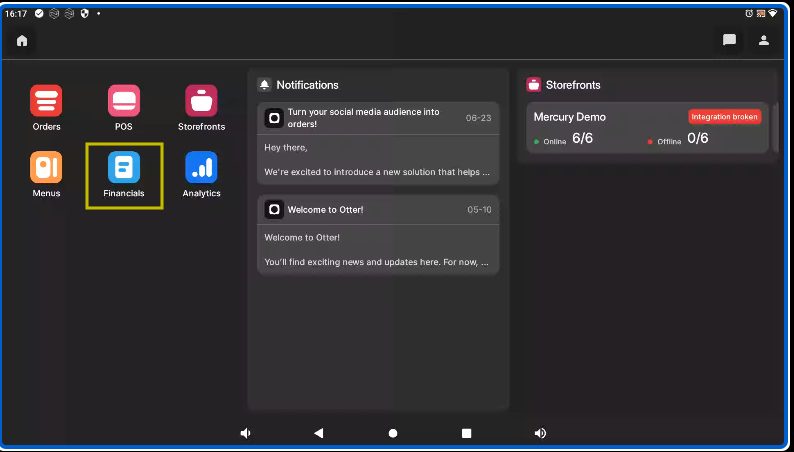Click the Integration broken badge
Screen dimensions: 794x452
(725, 117)
